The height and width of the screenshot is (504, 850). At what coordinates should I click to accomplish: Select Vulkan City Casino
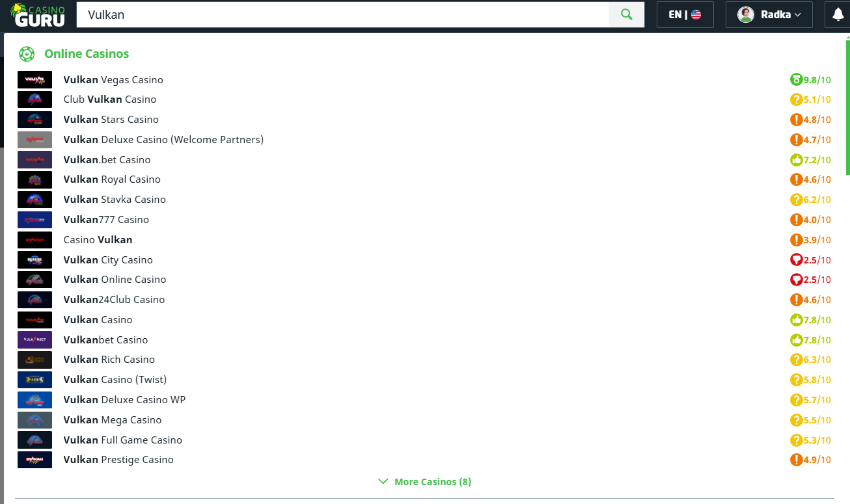coord(108,260)
